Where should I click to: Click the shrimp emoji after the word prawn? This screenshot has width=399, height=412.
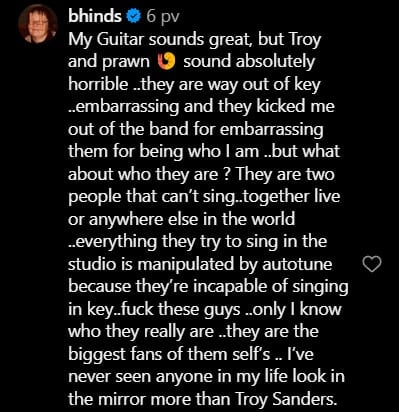coord(166,62)
